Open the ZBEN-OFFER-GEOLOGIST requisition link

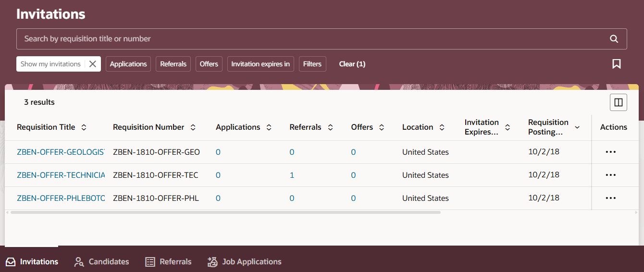(61, 152)
